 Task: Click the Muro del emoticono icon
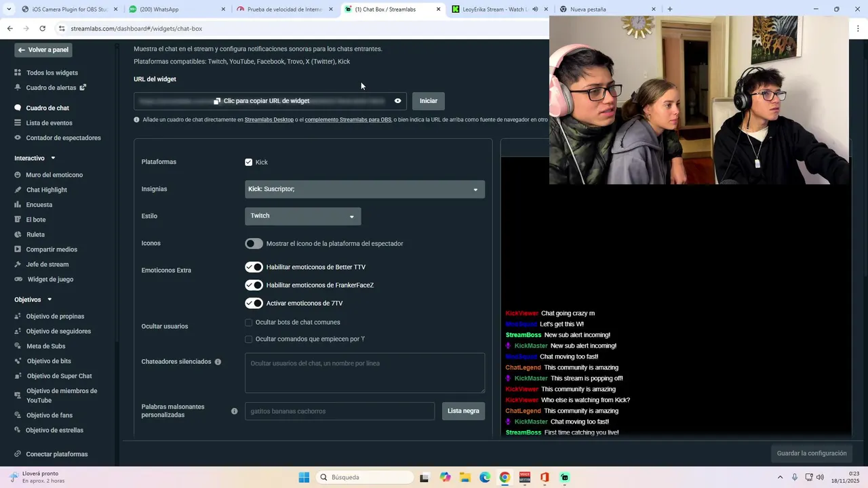(x=18, y=175)
